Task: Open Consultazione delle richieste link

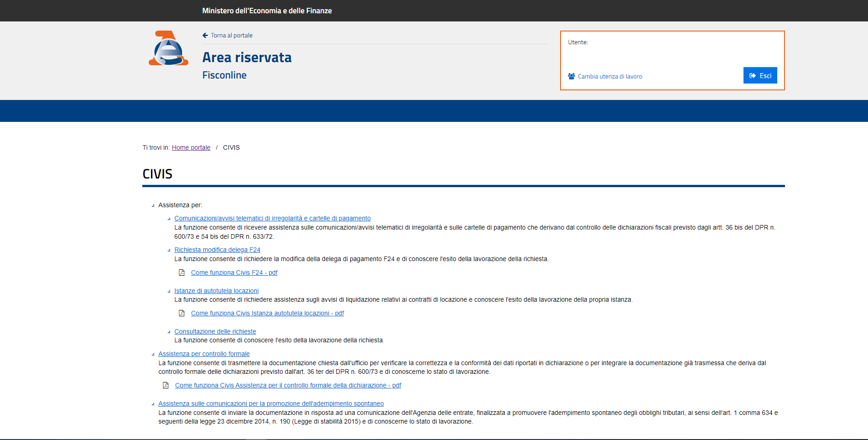Action: (215, 331)
